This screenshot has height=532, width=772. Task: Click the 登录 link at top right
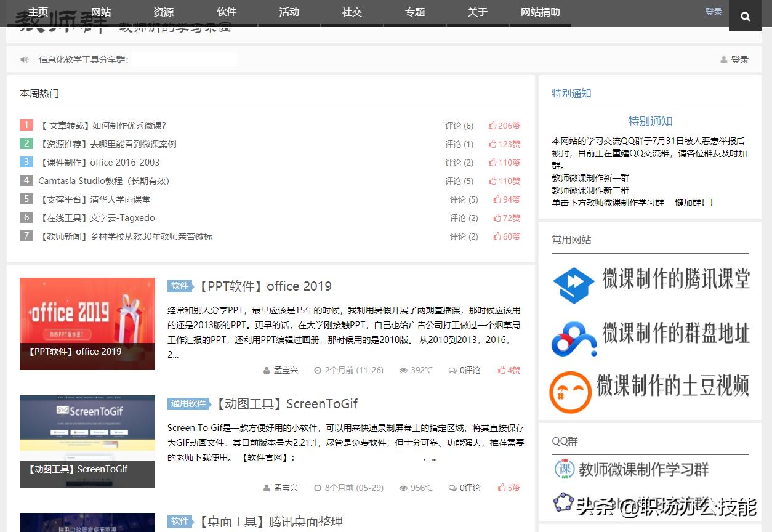pos(713,11)
